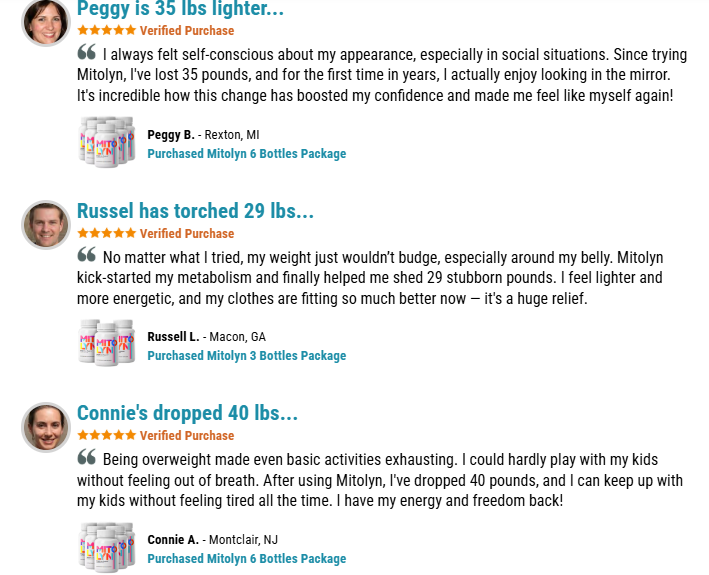The image size is (709, 575).
Task: Click the five-star rating under Connie's headline
Action: 106,435
